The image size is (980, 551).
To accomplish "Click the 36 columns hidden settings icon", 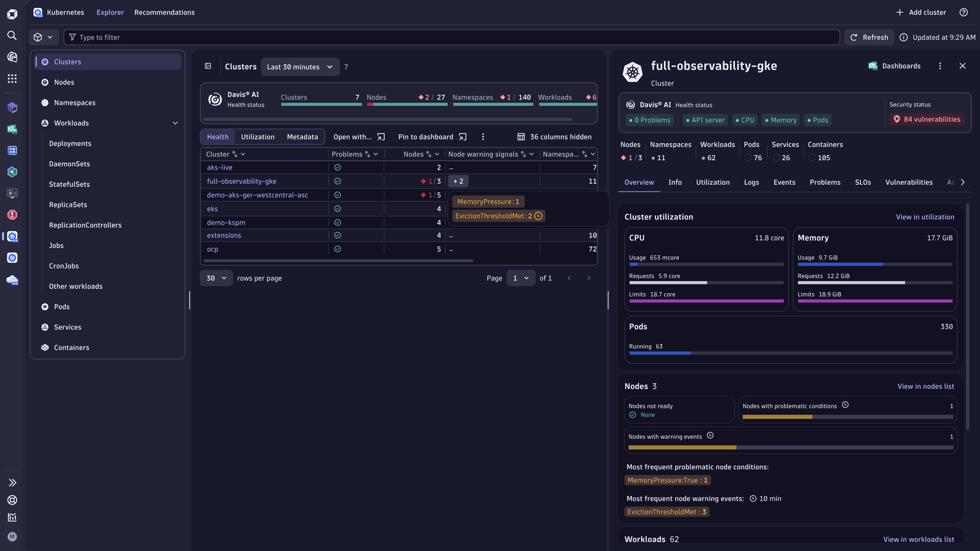I will tap(521, 137).
